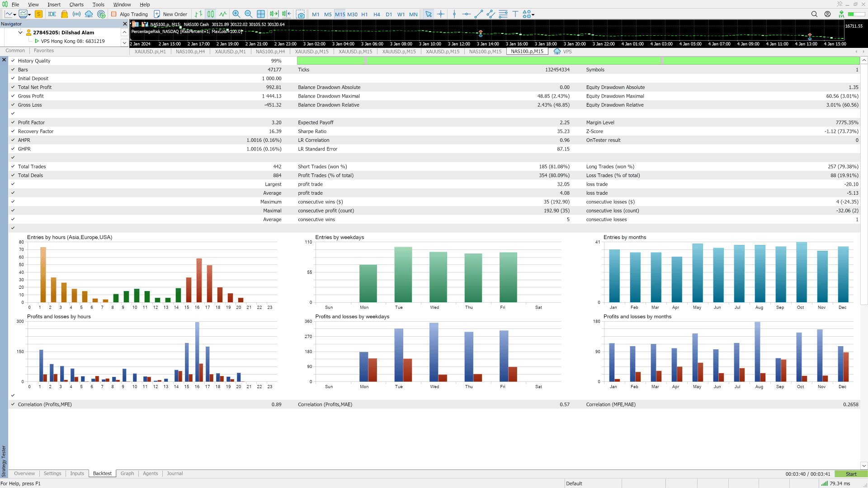
Task: Click the Navigator scroll-down arrow
Action: [x=124, y=42]
